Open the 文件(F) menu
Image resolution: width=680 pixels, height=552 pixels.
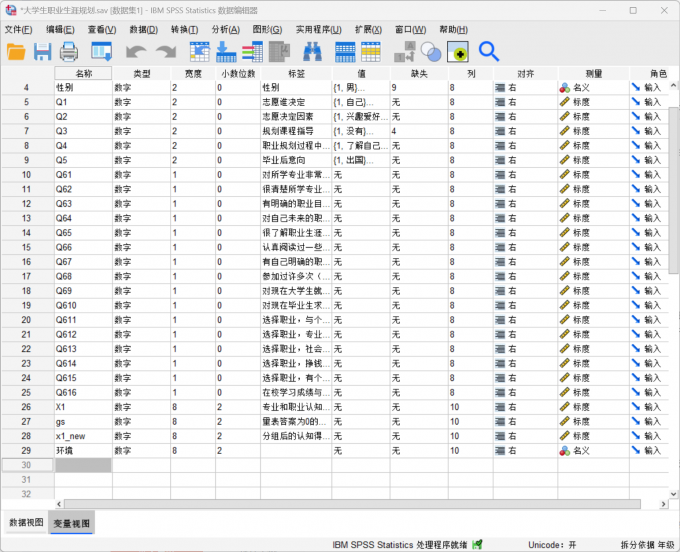(18, 29)
